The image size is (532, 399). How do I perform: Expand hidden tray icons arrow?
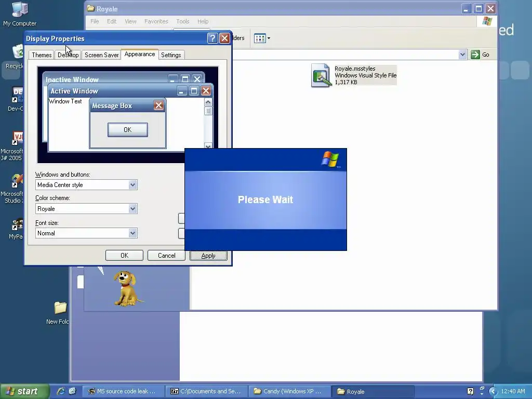point(493,392)
